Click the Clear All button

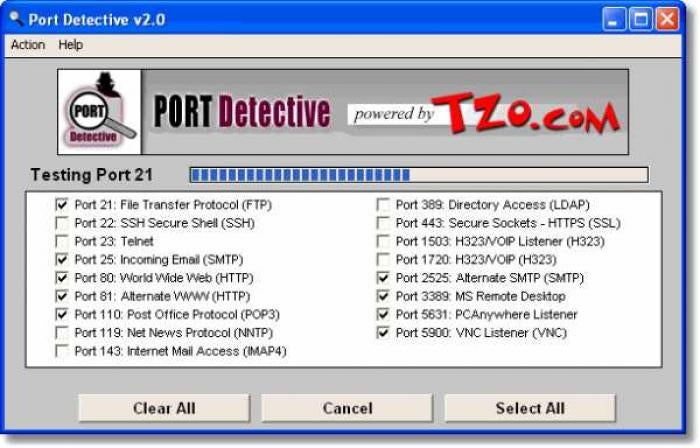click(x=164, y=408)
